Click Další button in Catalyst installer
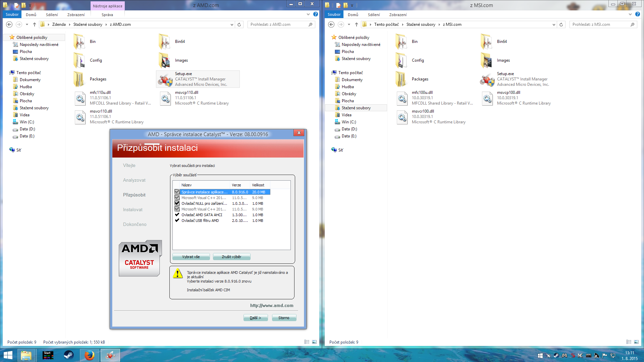This screenshot has width=644, height=362. [255, 318]
